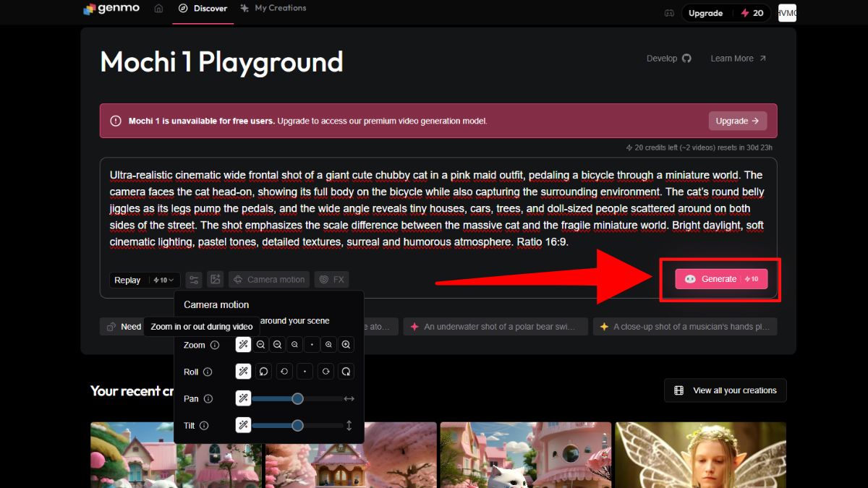Screen dimensions: 868x488
Task: Select the strongest zoom-in option
Action: pos(346,345)
